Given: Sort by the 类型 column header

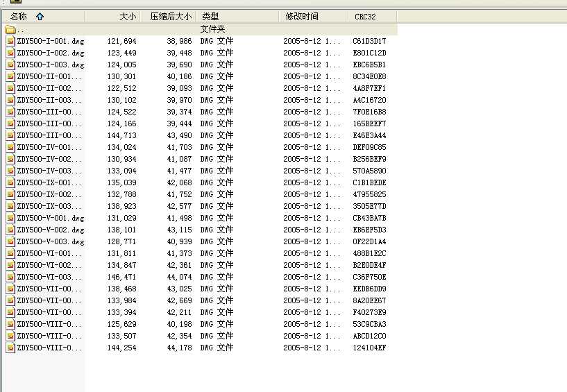Looking at the screenshot, I should [x=237, y=17].
